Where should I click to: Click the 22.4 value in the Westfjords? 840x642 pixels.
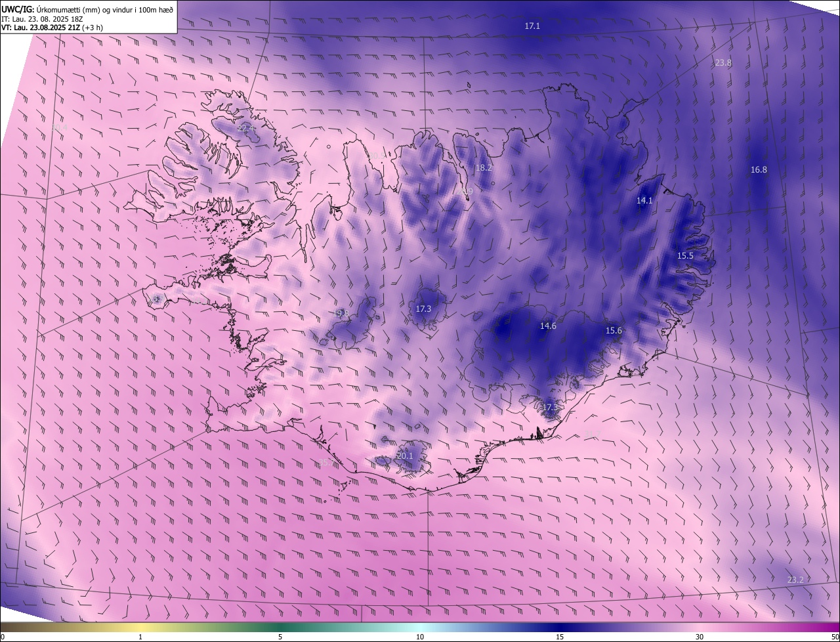tap(245, 129)
